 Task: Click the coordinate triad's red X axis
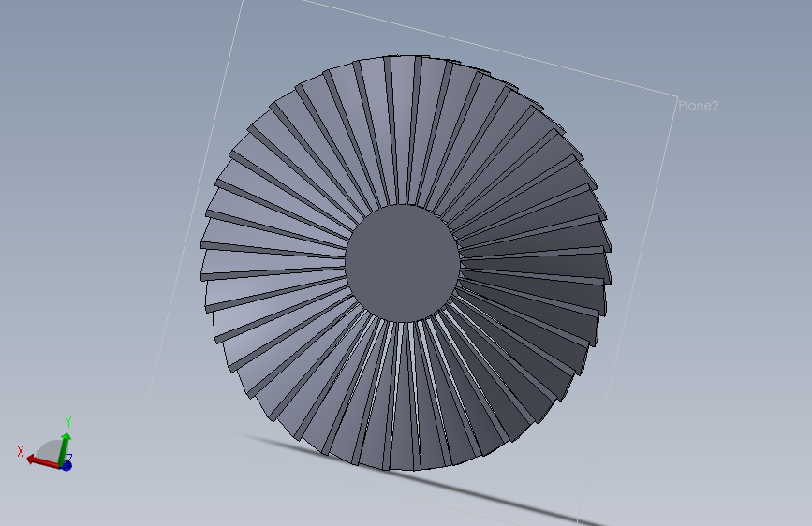click(42, 461)
